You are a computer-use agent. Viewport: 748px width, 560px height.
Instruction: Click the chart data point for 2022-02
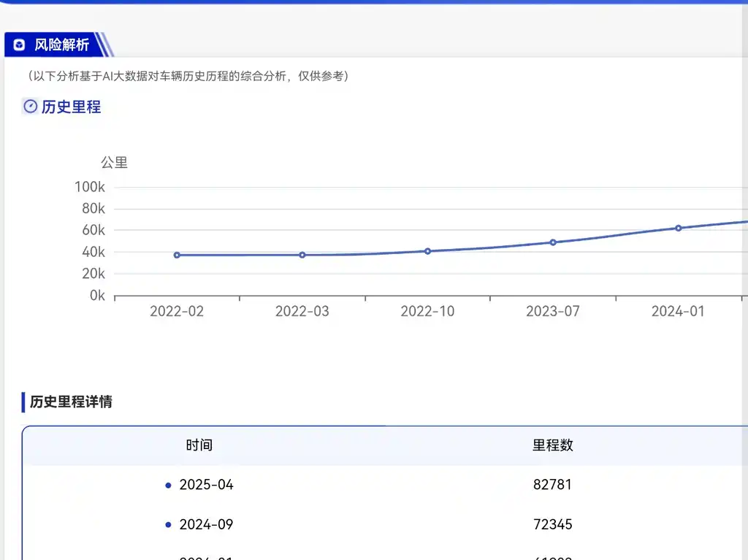[x=177, y=255]
